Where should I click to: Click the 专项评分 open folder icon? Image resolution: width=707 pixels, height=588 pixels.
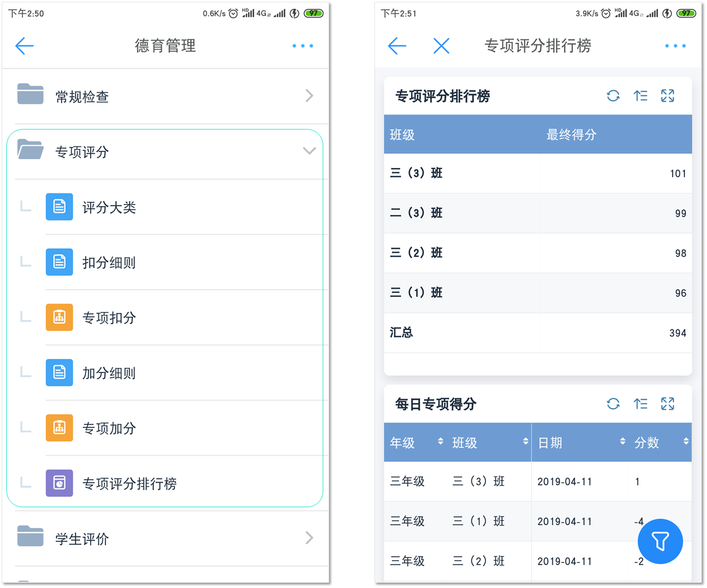30,149
